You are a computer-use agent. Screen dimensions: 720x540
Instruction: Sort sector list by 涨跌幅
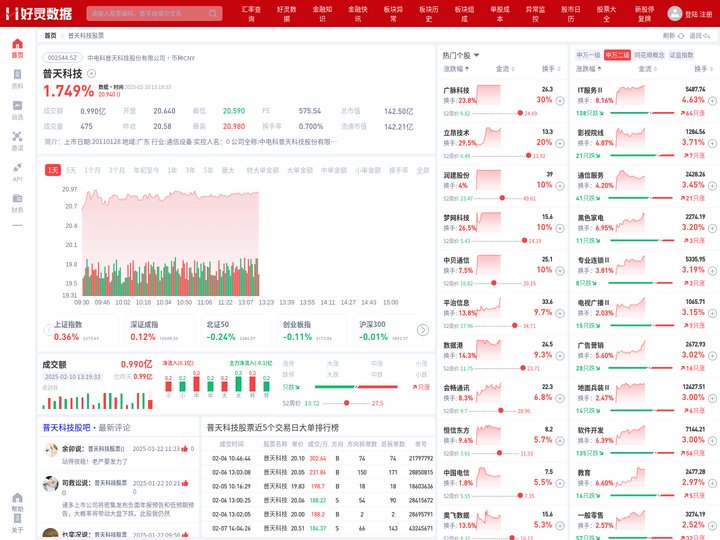589,69
